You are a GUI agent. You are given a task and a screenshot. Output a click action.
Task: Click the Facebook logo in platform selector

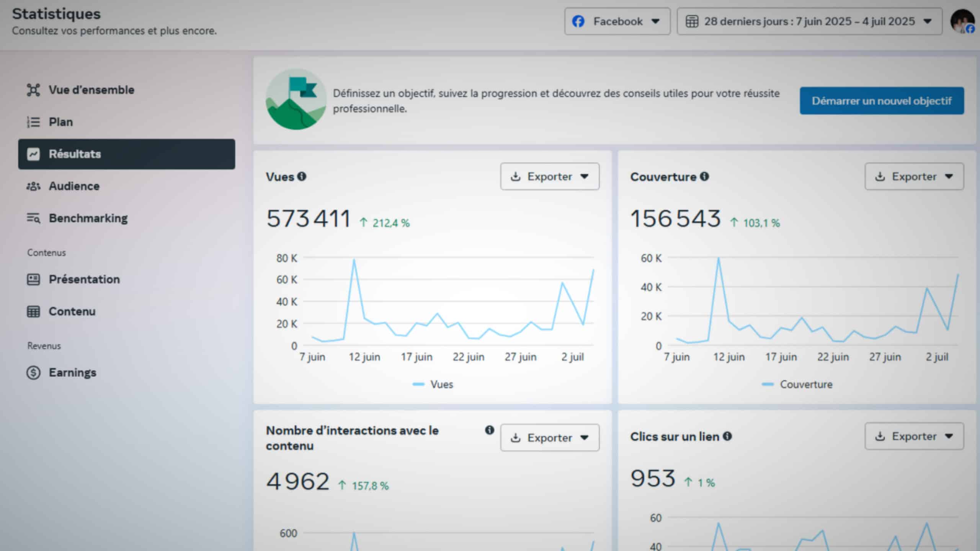point(578,21)
